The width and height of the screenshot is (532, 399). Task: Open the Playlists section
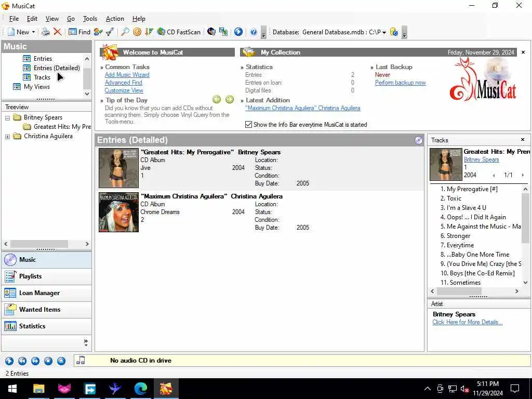(x=46, y=276)
